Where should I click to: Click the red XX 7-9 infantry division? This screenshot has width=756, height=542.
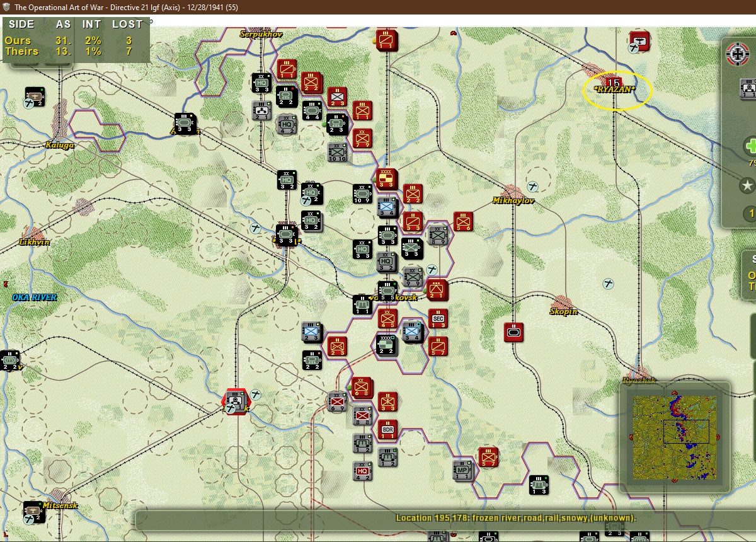362,138
